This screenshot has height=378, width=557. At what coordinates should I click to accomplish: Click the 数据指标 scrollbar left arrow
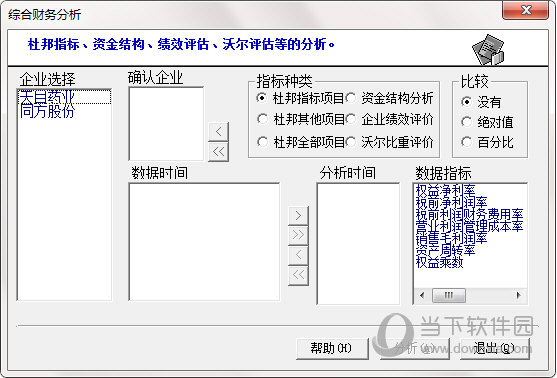(x=422, y=295)
